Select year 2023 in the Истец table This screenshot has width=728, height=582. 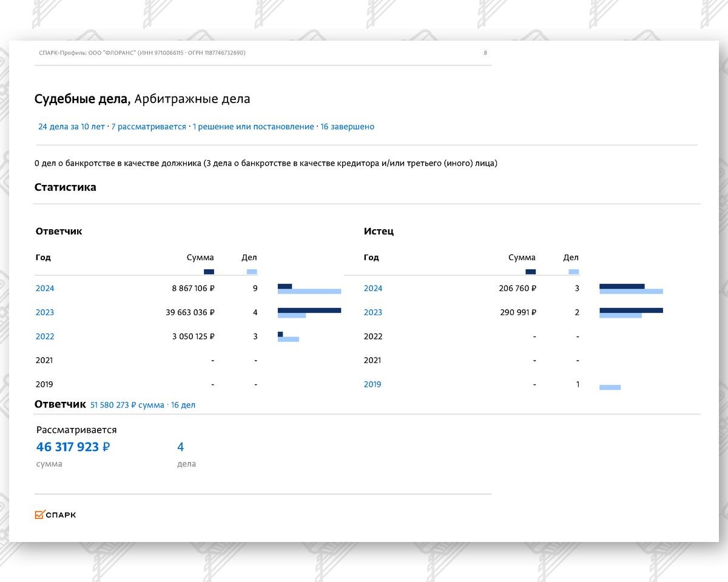373,313
